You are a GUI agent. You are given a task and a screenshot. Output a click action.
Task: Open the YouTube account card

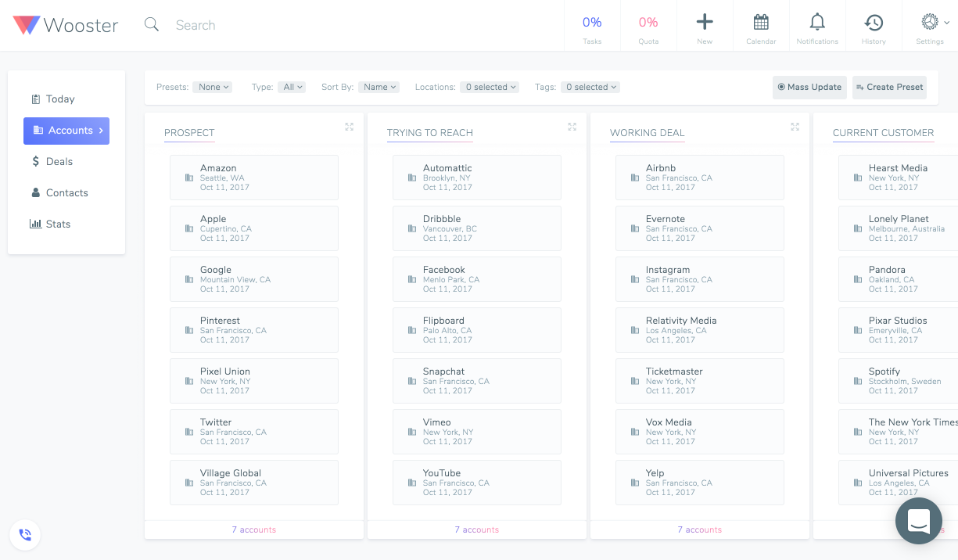tap(477, 483)
